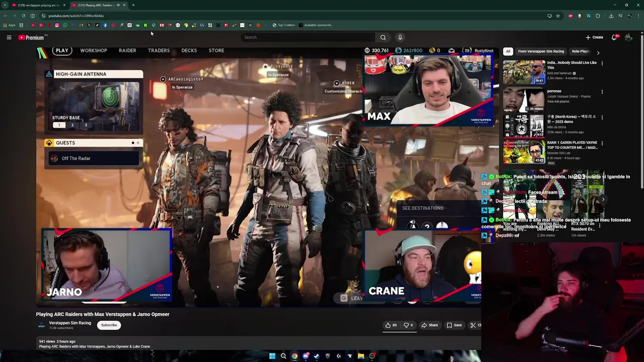Open File Explorer from the taskbar
Viewport: 644px width, 362px height.
pyautogui.click(x=361, y=356)
